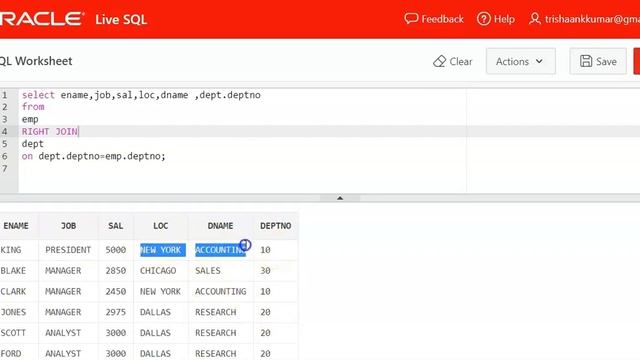This screenshot has height=360, width=640.
Task: Select the 2450 salary cell
Action: pyautogui.click(x=116, y=291)
